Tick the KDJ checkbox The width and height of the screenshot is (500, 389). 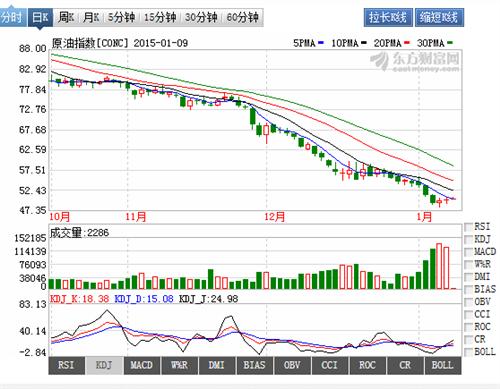click(x=468, y=239)
